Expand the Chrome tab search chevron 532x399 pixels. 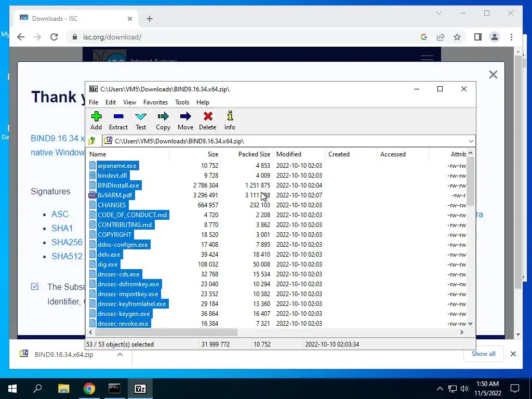tap(438, 13)
